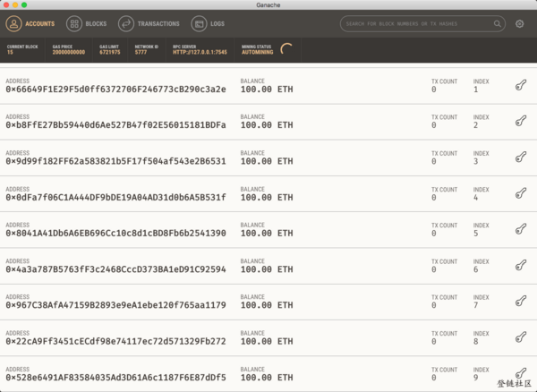Screen dimensions: 537x392
Task: Show private key for account index 3
Action: pos(521,158)
